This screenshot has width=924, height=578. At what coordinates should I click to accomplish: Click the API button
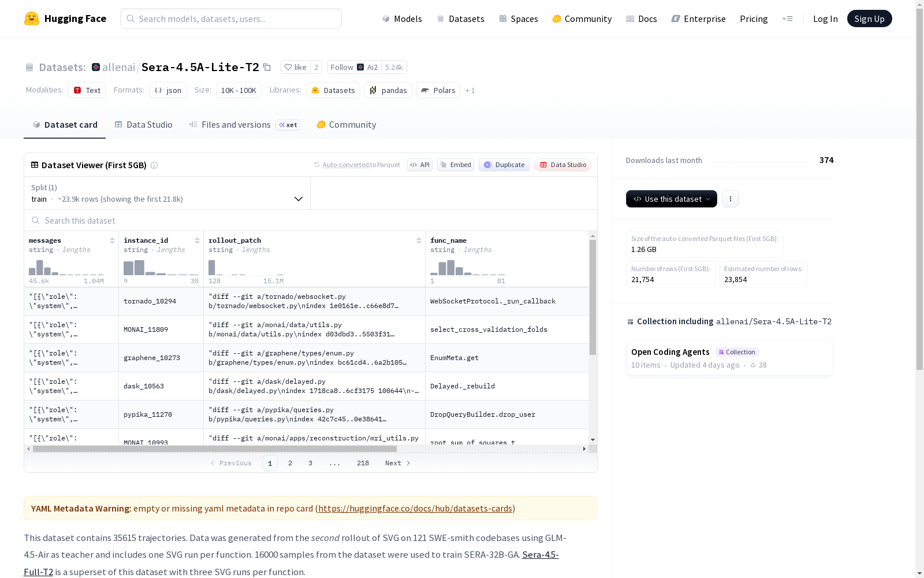420,165
